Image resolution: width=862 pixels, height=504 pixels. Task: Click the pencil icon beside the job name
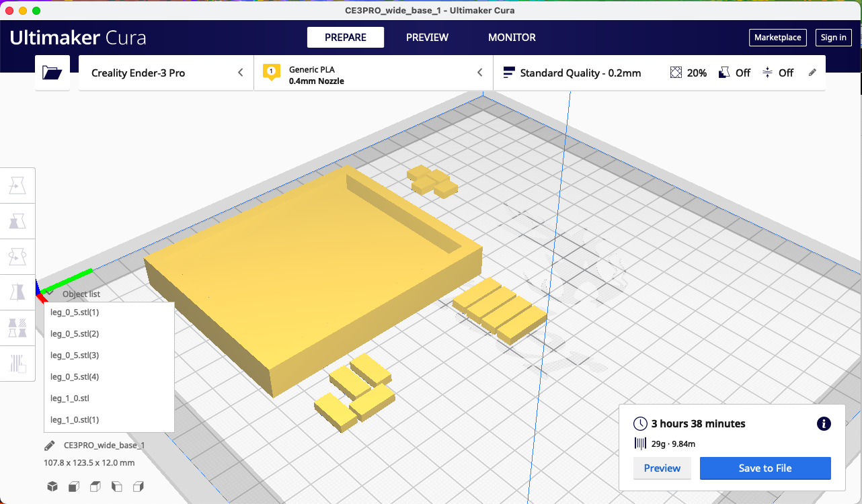(x=49, y=445)
